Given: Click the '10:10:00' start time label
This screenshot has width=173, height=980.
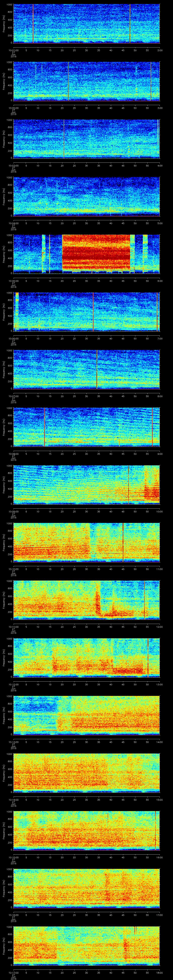Looking at the screenshot, I should tap(13, 569).
